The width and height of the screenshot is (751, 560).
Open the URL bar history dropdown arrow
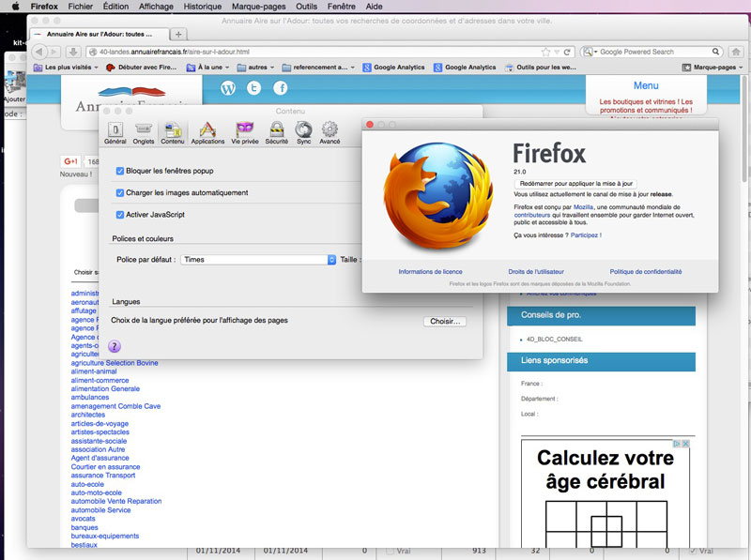(557, 52)
